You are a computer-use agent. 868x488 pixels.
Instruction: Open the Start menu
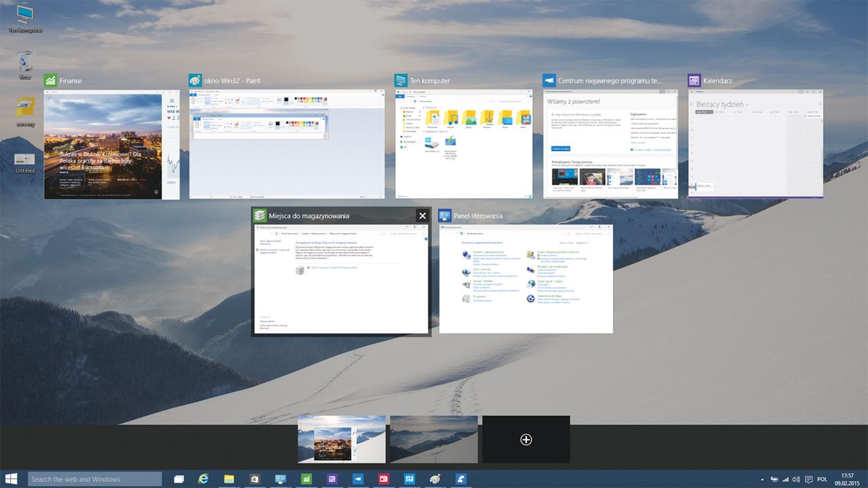pyautogui.click(x=12, y=479)
